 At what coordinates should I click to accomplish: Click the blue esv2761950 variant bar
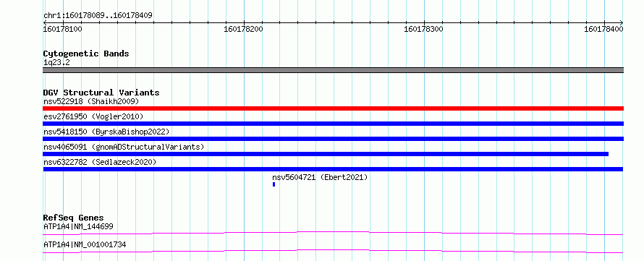(333, 124)
